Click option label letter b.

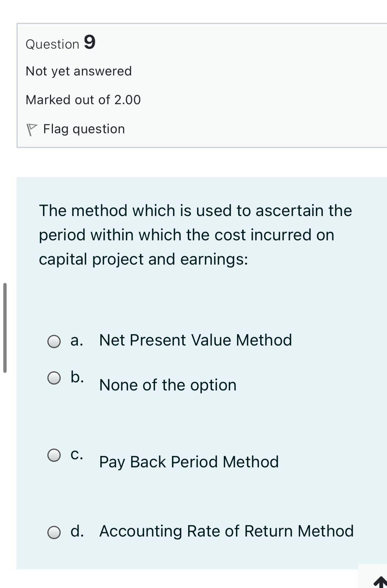tap(77, 376)
